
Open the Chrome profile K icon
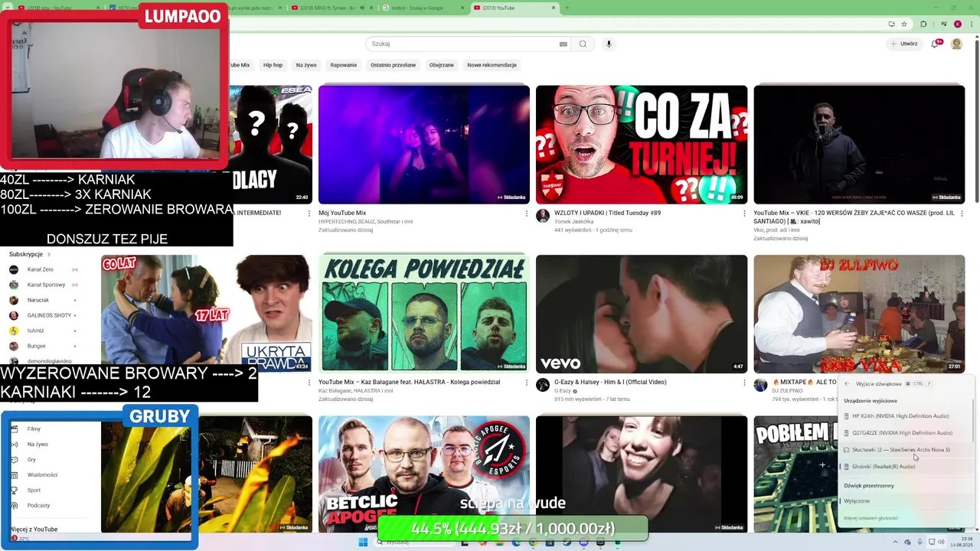coord(957,24)
